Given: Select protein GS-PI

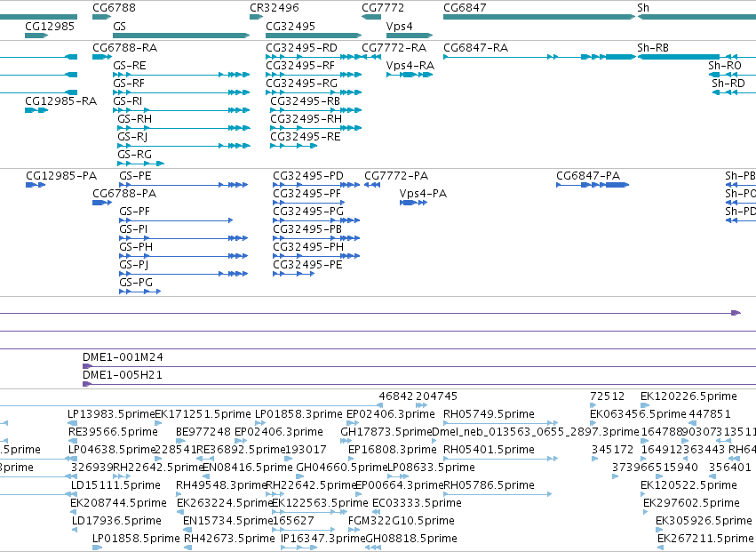Looking at the screenshot, I should (133, 229).
